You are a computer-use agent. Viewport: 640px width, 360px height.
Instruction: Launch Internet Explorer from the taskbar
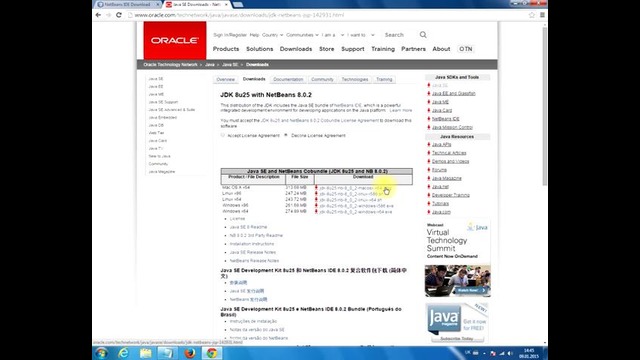click(x=123, y=353)
